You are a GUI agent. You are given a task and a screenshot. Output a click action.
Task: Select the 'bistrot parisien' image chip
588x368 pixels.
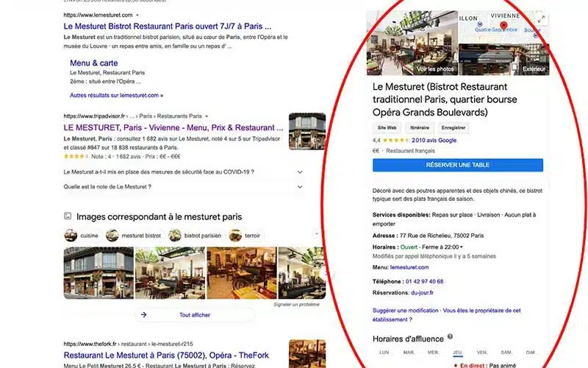(195, 236)
